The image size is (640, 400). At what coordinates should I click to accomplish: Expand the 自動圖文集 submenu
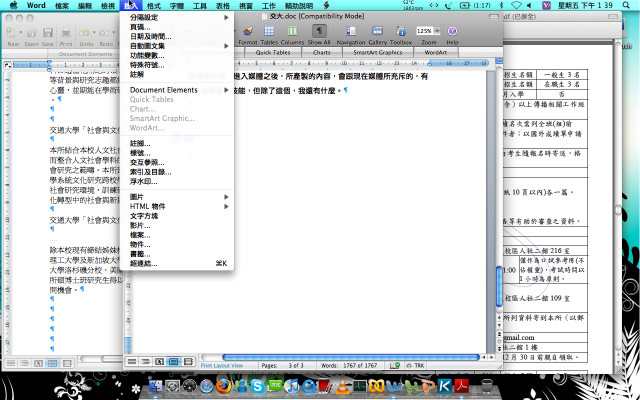point(178,46)
